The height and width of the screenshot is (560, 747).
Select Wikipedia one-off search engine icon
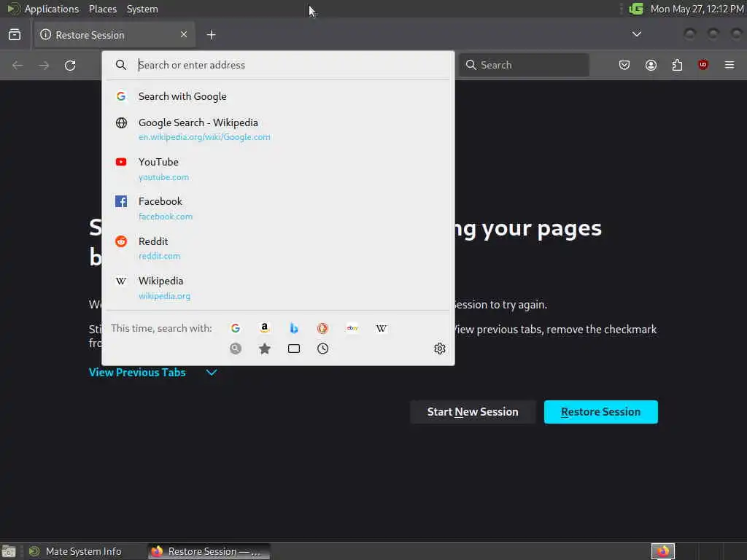pyautogui.click(x=382, y=328)
